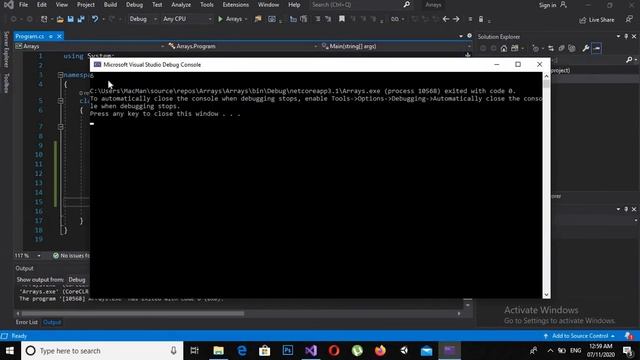Open the Any CPU platform dropdown
The width and height of the screenshot is (640, 360).
tap(187, 19)
